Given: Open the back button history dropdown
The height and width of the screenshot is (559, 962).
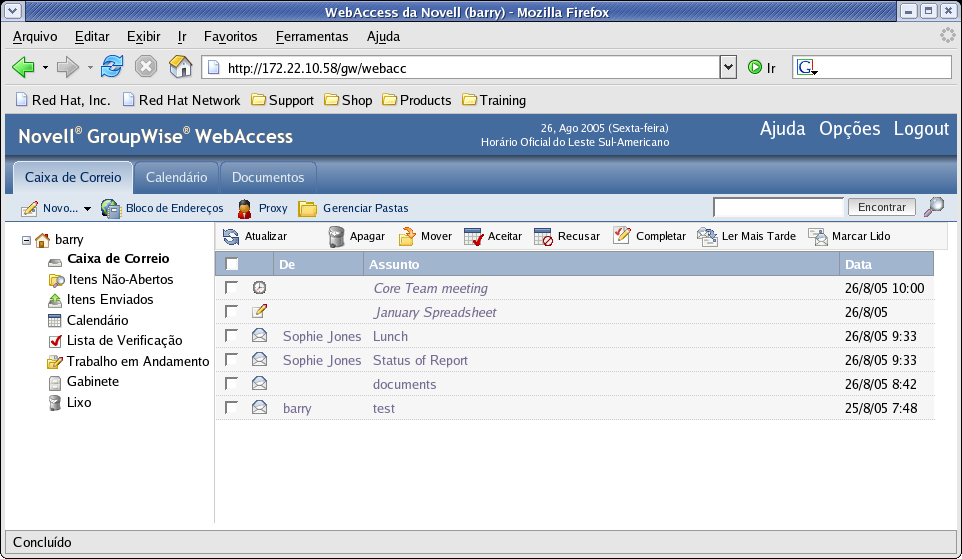Looking at the screenshot, I should pos(45,67).
